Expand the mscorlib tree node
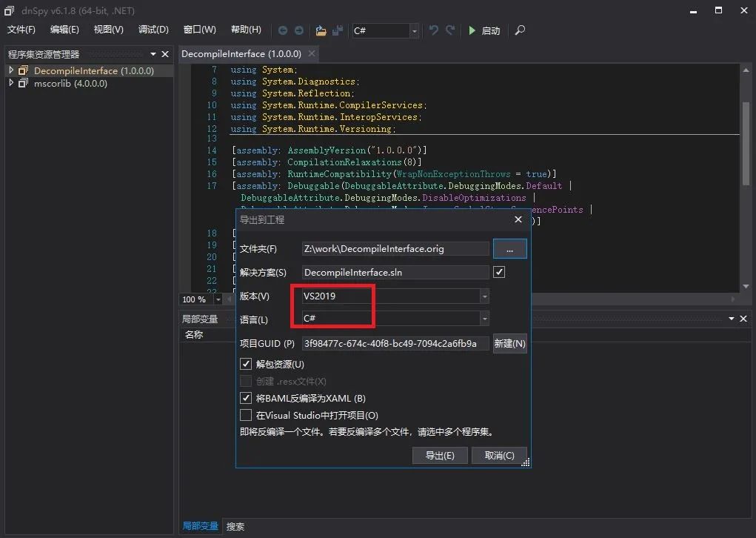Image resolution: width=756 pixels, height=538 pixels. (x=11, y=84)
